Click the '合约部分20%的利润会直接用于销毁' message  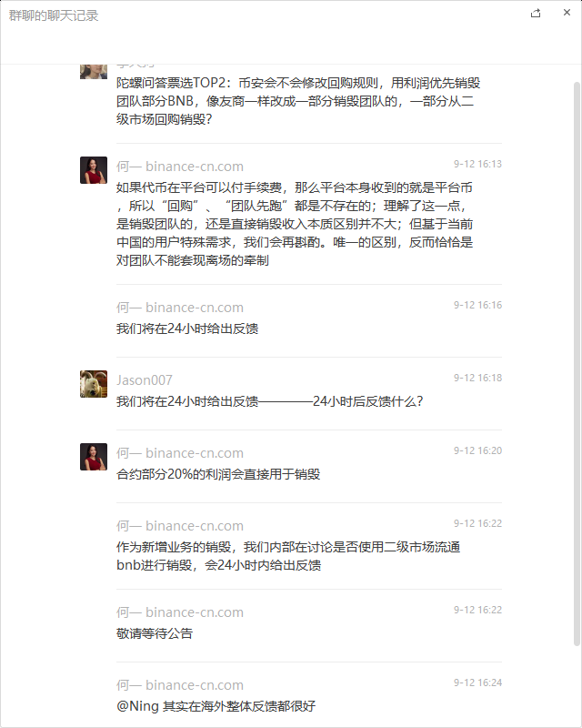pos(218,474)
